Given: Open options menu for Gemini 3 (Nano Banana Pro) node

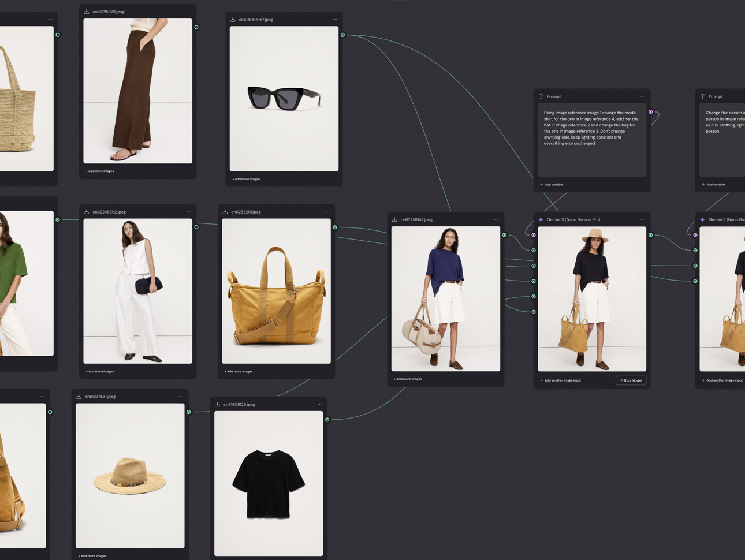Looking at the screenshot, I should (643, 219).
